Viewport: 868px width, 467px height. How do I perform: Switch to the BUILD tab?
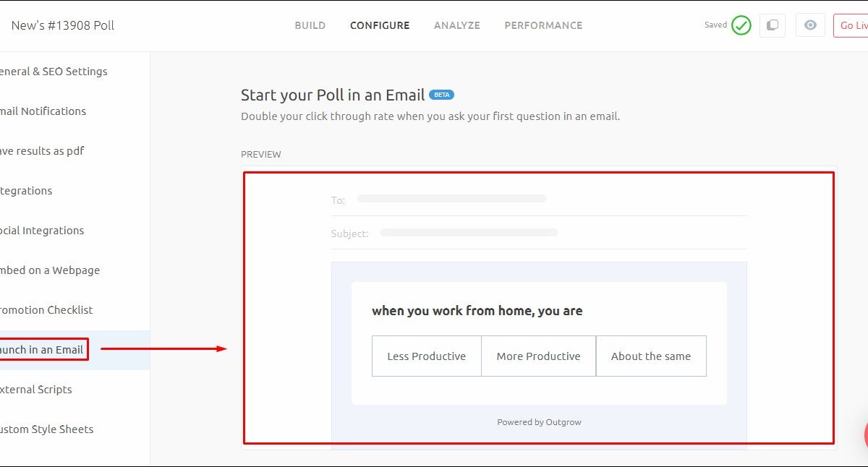[310, 25]
